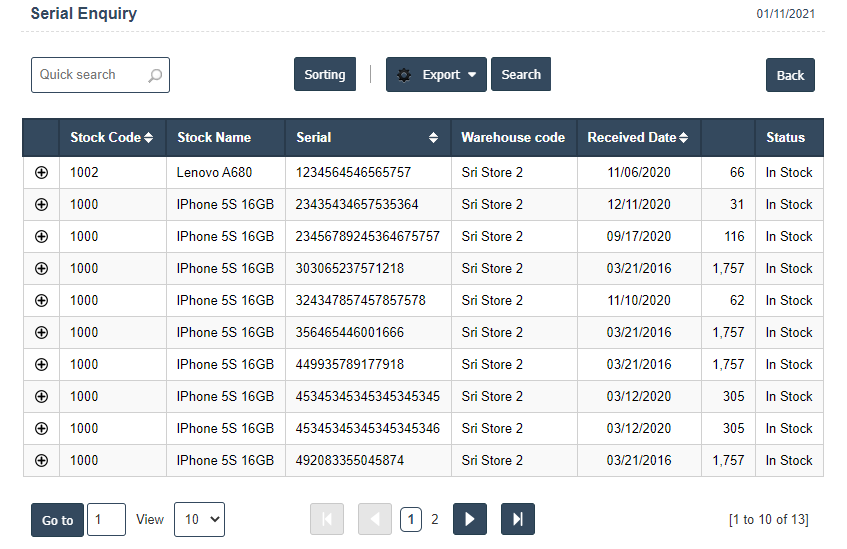The image size is (847, 549).
Task: Click the previous page arrow button
Action: point(375,519)
